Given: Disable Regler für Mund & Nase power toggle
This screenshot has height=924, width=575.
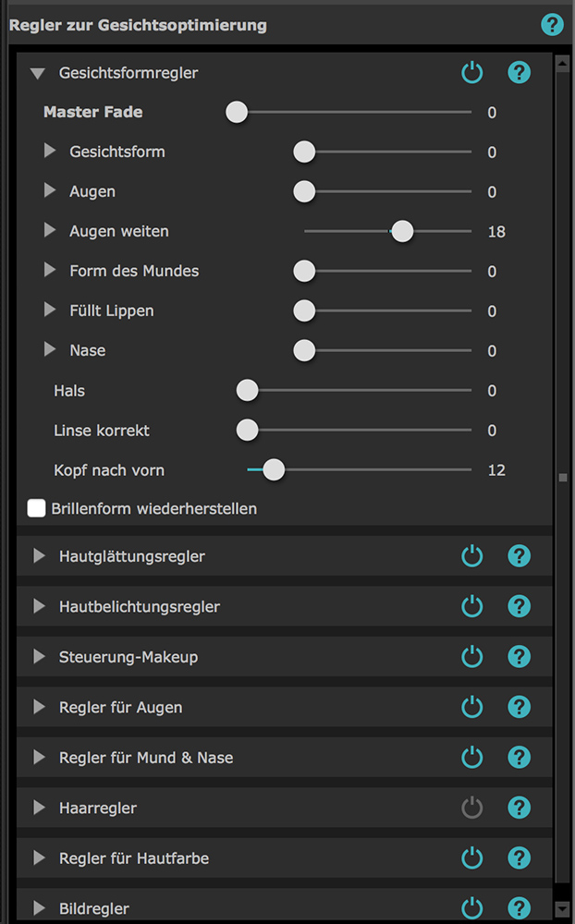Looking at the screenshot, I should coord(471,758).
